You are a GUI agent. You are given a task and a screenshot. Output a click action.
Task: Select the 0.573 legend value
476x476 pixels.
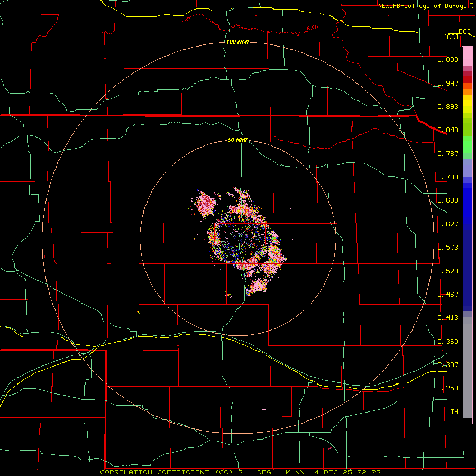448,248
